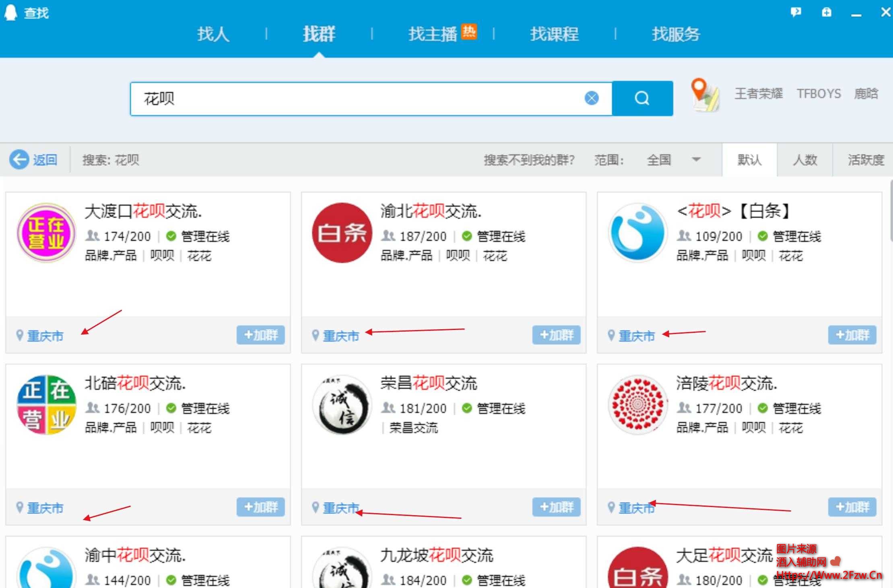Click 品牌.产品 tag in 北碚 card
Screen dimensions: 893x588
coord(111,427)
